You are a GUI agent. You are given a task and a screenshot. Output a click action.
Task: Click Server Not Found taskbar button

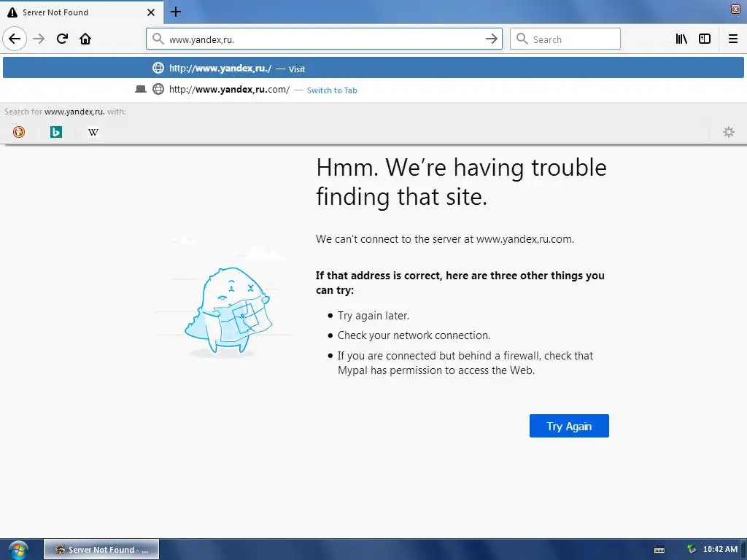click(x=101, y=550)
